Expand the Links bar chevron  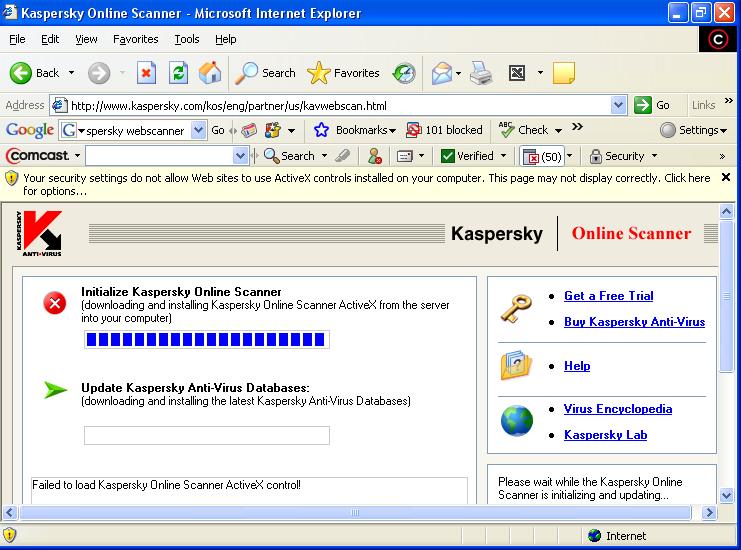coord(728,100)
